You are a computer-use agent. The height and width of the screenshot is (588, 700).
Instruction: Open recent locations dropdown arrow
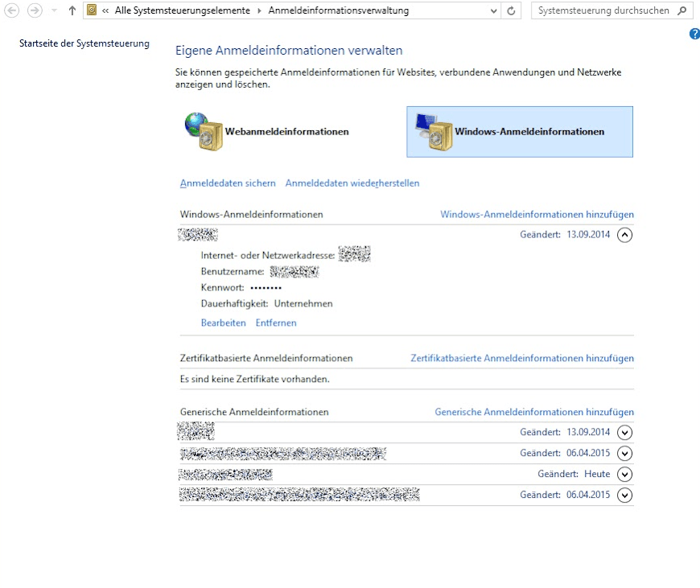[x=54, y=10]
